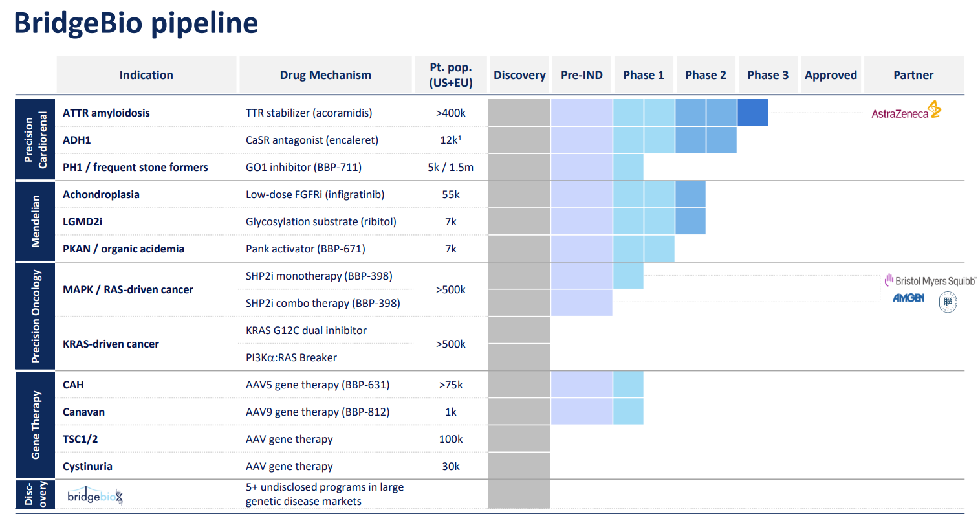Click the BridgeBio pipeline title
The height and width of the screenshot is (514, 980).
point(136,23)
